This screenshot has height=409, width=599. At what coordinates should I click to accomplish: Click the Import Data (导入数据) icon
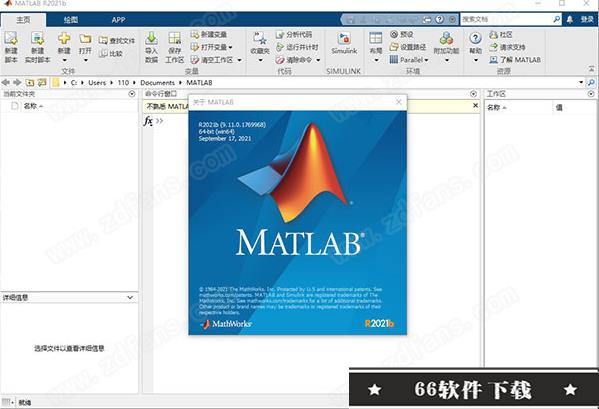coord(151,38)
